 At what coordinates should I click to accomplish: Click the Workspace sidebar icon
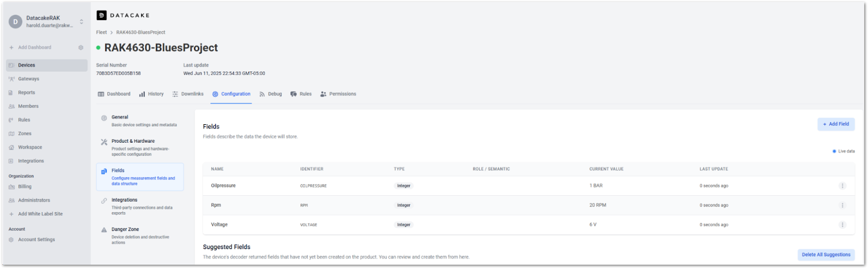point(11,148)
